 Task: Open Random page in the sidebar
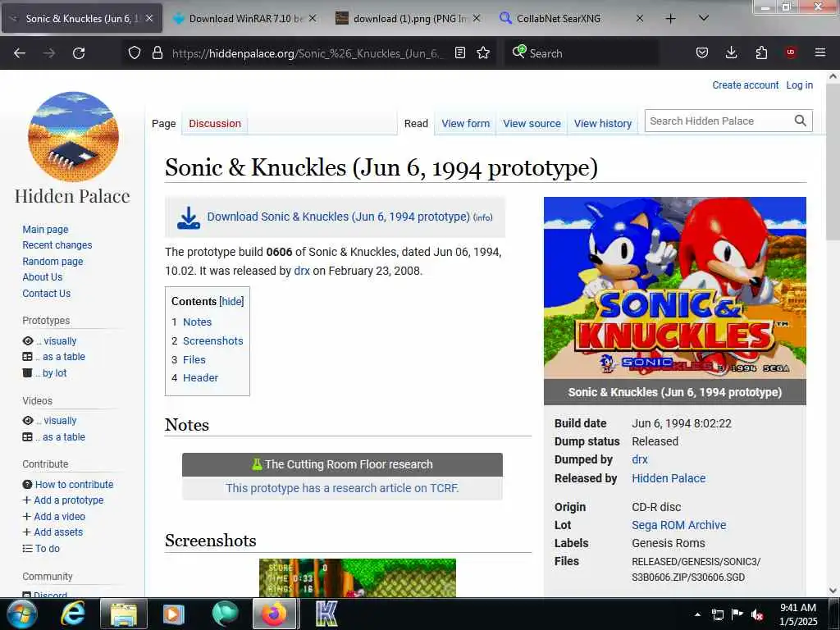coord(52,262)
